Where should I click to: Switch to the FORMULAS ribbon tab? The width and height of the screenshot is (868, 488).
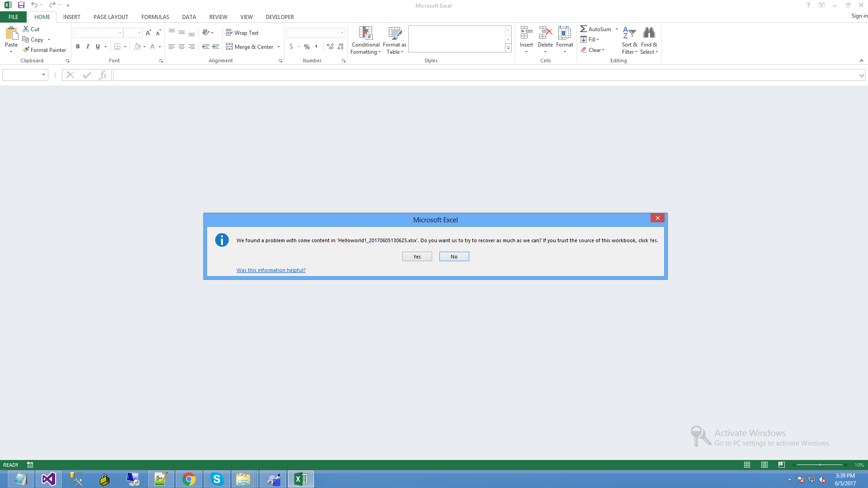(x=155, y=17)
